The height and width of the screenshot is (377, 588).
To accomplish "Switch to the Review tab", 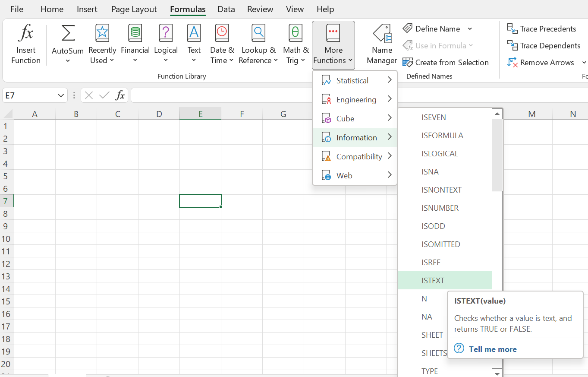I will [x=260, y=9].
